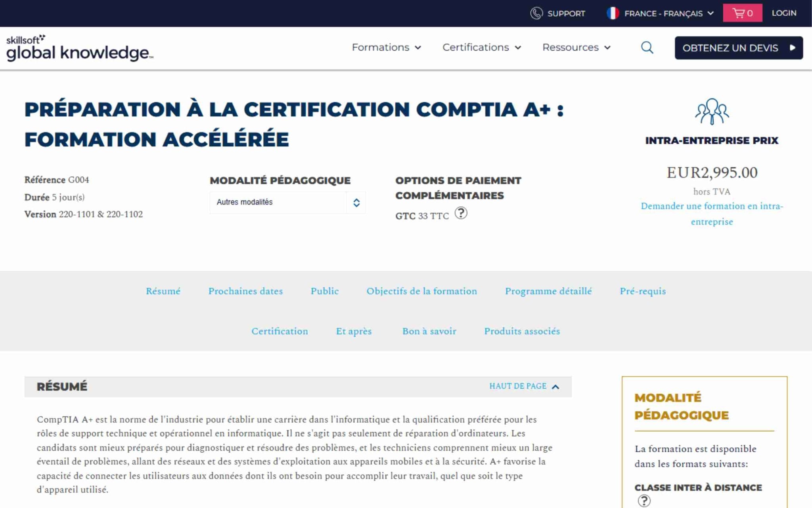Click the course title heading
Viewport: 812px width, 508px height.
(294, 124)
